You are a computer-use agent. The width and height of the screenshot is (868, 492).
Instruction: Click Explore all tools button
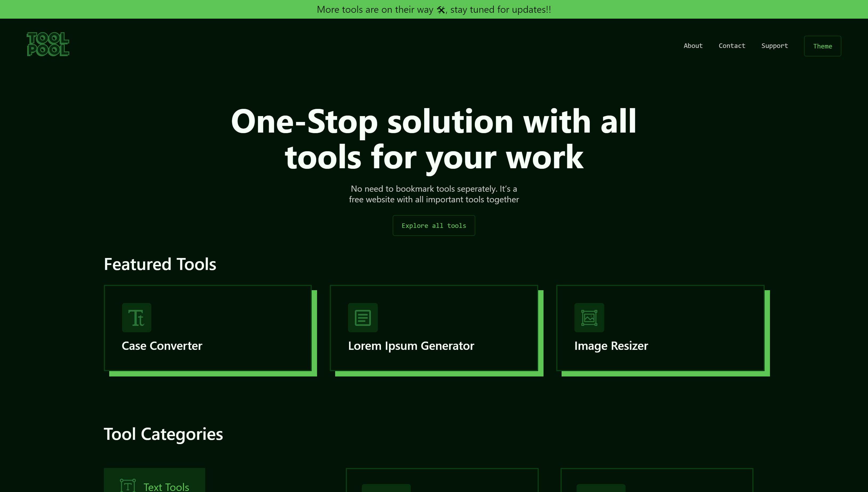434,225
